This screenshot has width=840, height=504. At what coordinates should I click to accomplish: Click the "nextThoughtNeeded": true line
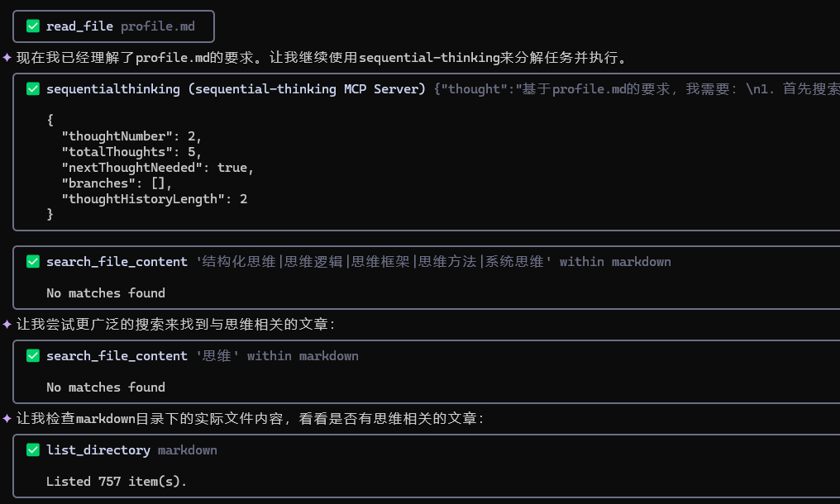click(x=157, y=168)
